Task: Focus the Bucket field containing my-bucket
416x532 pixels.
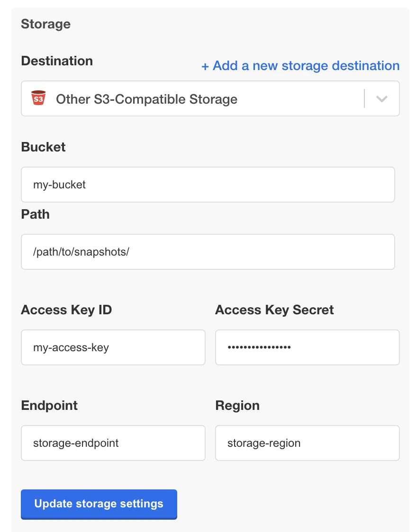Action: coord(208,185)
